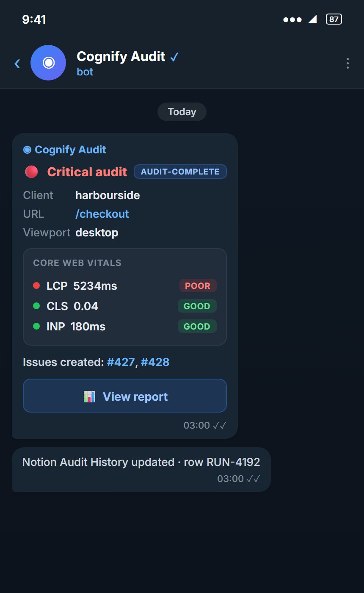This screenshot has width=364, height=593.
Task: Open the /checkout URL link
Action: [x=102, y=214]
